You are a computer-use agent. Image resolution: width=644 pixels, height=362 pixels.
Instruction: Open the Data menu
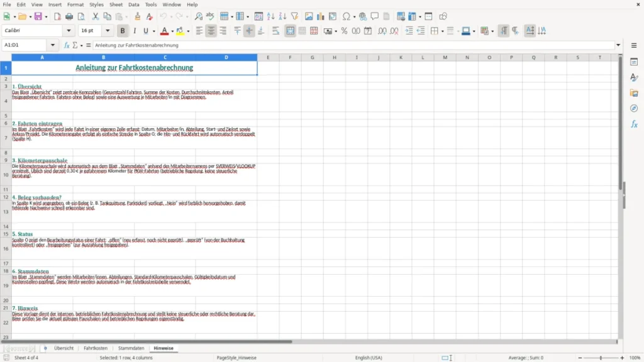click(134, 4)
